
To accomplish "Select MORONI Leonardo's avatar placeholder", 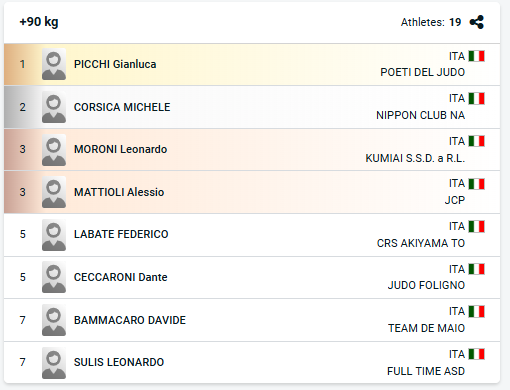I will (54, 149).
